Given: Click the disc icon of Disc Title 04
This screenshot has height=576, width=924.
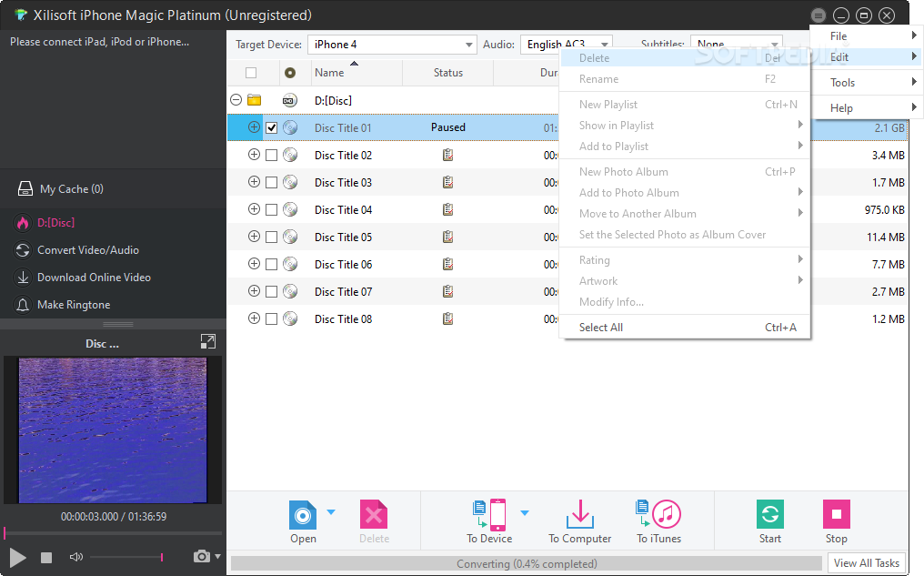Looking at the screenshot, I should tap(290, 209).
